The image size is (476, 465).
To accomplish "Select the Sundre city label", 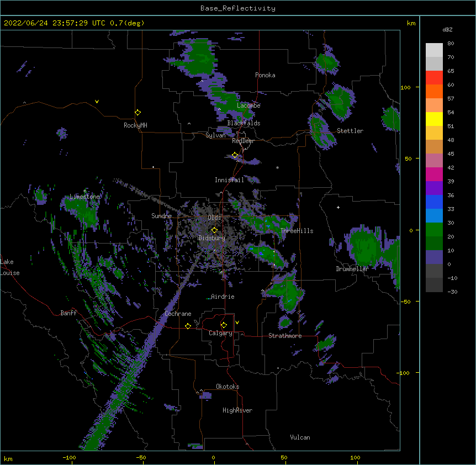I will pyautogui.click(x=161, y=216).
